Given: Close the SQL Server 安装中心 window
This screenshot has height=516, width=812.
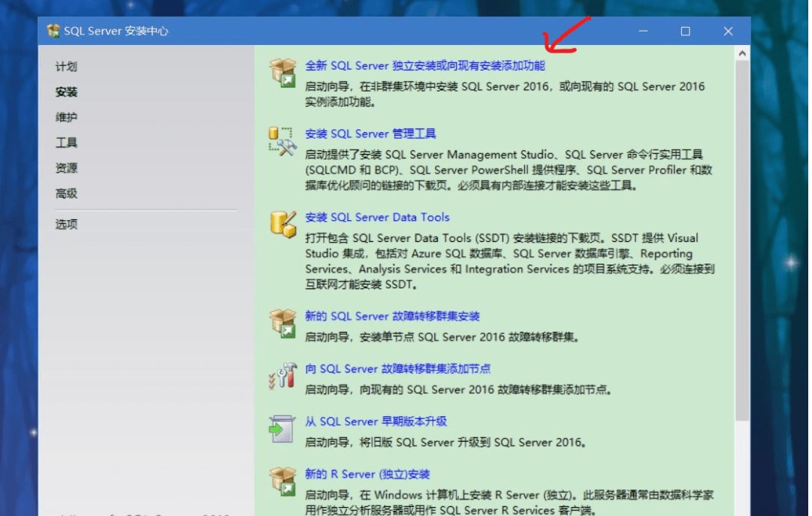Looking at the screenshot, I should (728, 31).
